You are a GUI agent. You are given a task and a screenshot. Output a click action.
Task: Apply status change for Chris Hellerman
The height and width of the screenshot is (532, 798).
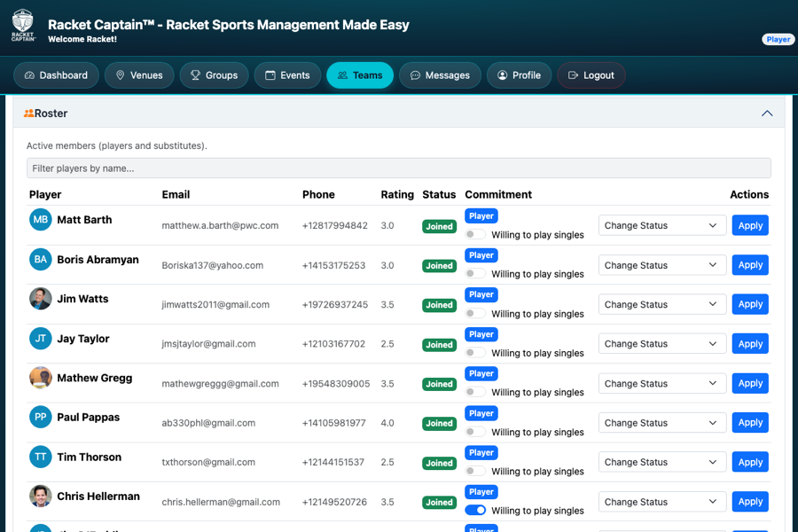[750, 502]
